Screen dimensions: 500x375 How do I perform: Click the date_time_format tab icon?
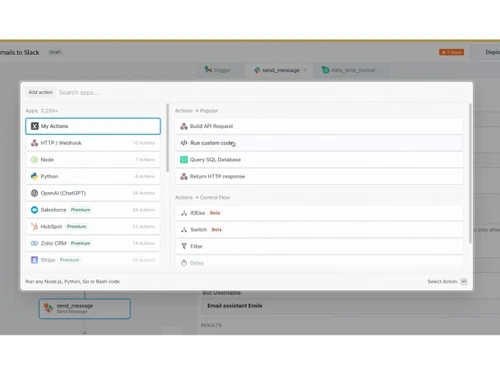325,70
